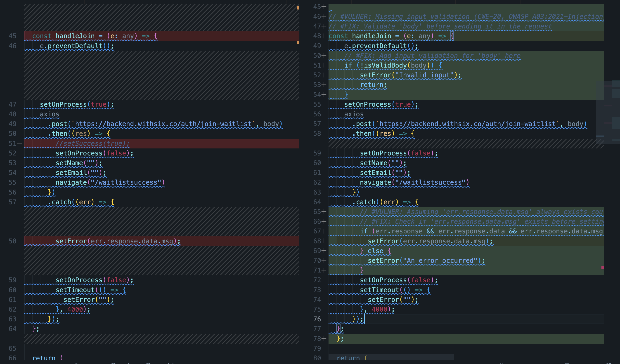Click the e.preventDefault() call on line 49
620x364 pixels.
(x=380, y=46)
